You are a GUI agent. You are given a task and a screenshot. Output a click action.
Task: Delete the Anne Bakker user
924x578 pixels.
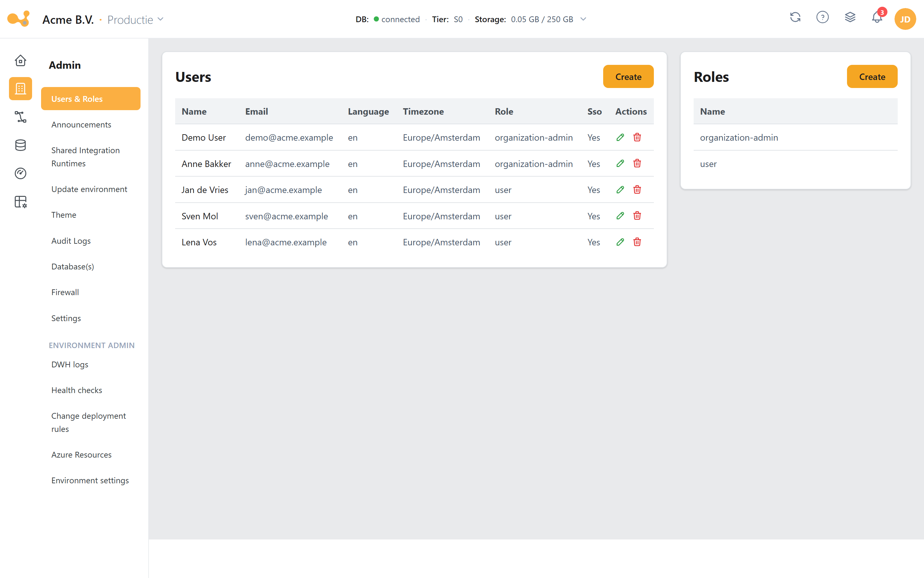[637, 164]
